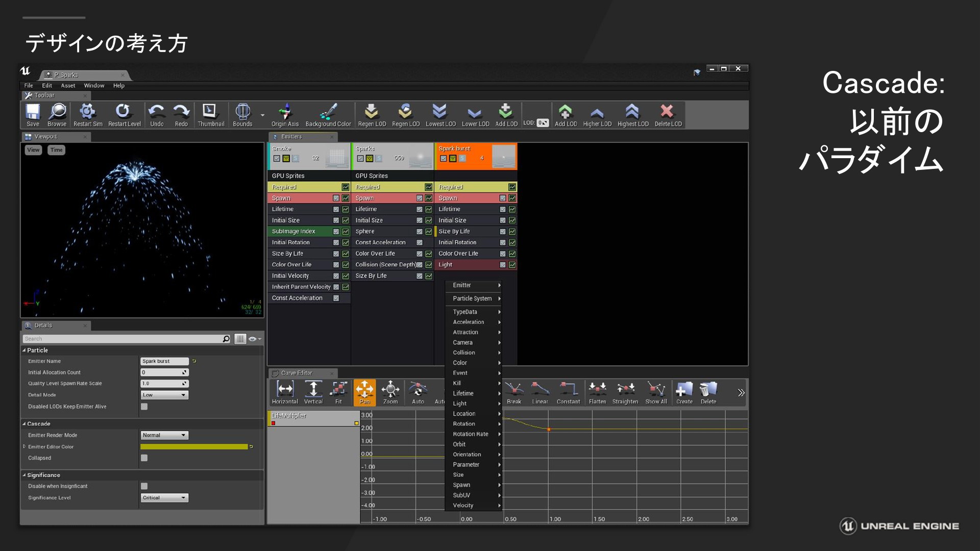Straighten the selected curve tangents
The width and height of the screenshot is (980, 551).
[625, 392]
